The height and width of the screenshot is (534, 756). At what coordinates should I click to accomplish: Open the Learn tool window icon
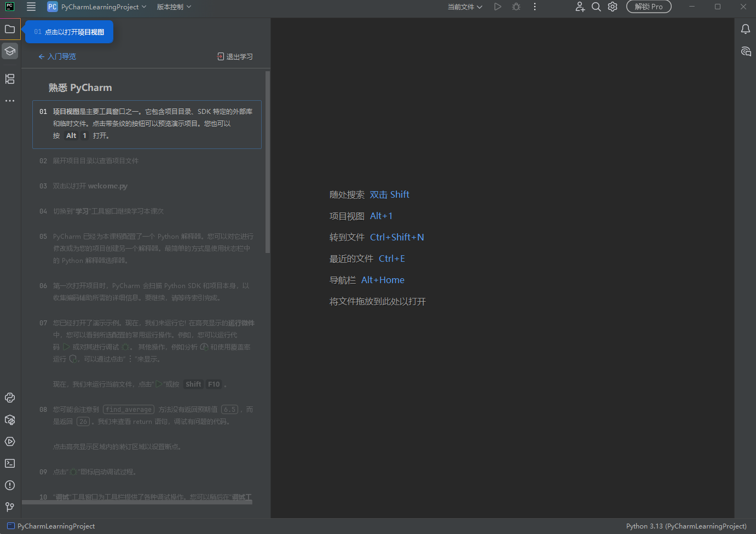10,51
